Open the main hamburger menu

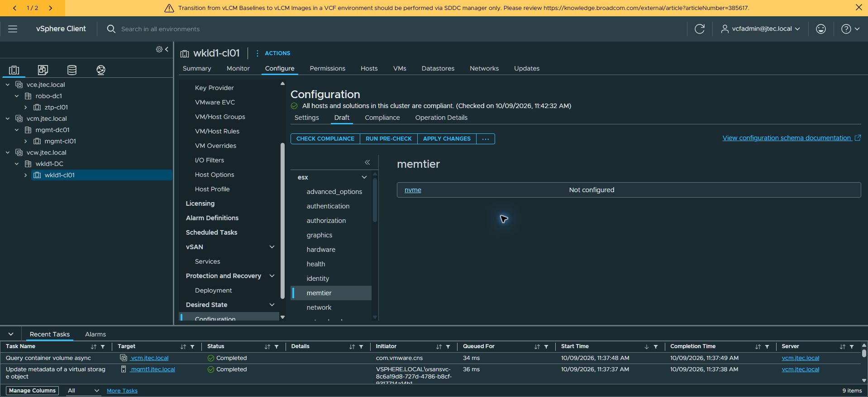pos(13,29)
